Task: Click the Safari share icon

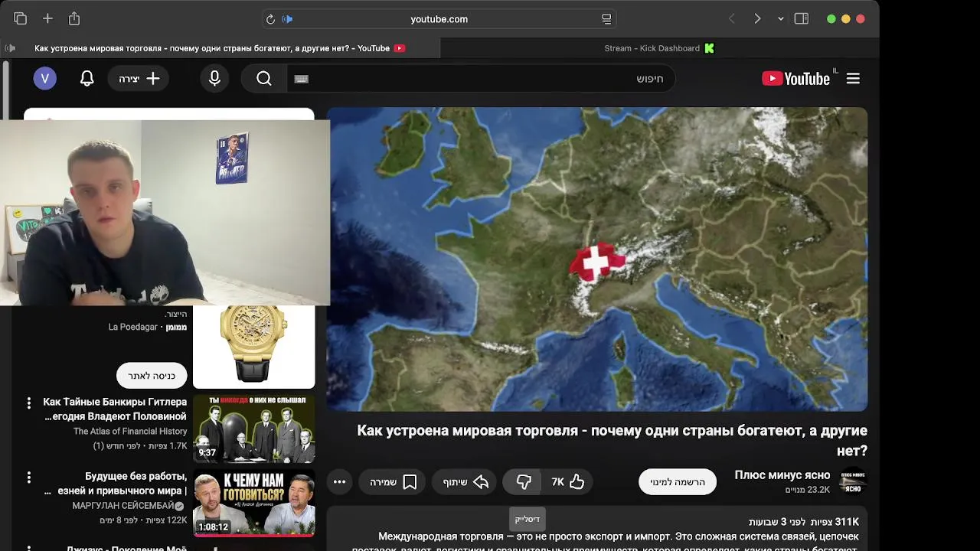Action: (x=74, y=18)
